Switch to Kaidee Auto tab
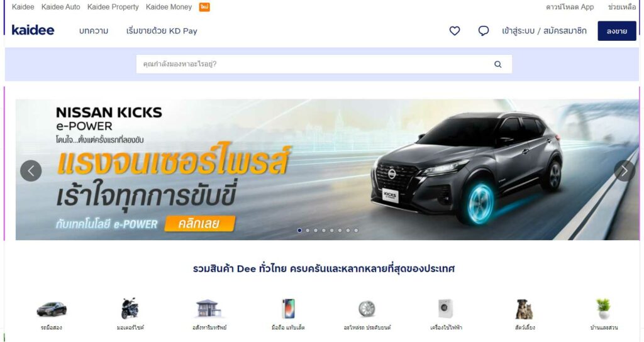 coord(61,7)
